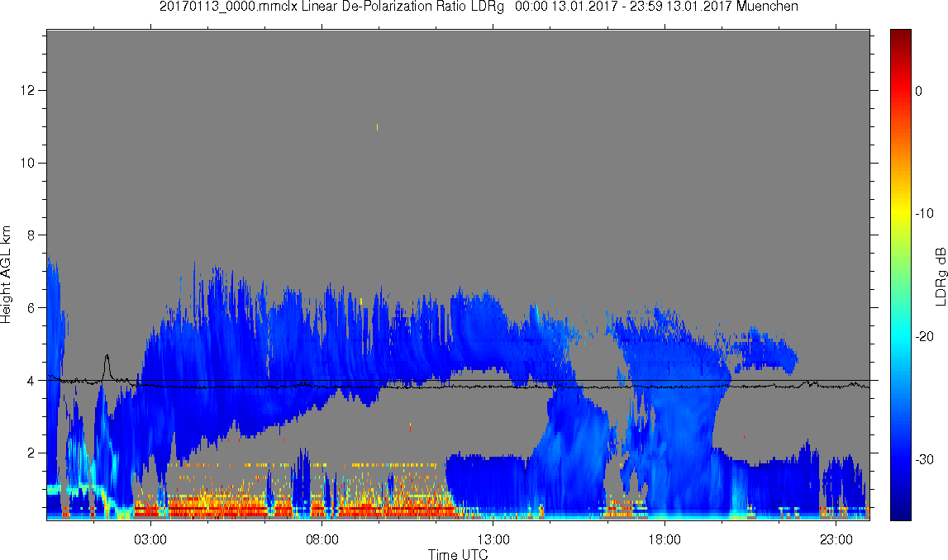Click the 23:00 time tick label
This screenshot has width=948, height=560.
[836, 539]
